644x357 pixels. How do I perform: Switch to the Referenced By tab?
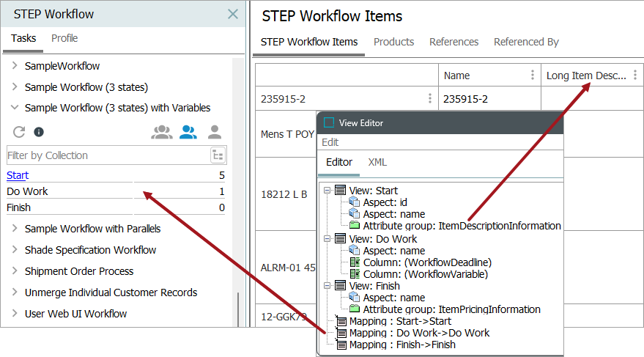(x=525, y=42)
